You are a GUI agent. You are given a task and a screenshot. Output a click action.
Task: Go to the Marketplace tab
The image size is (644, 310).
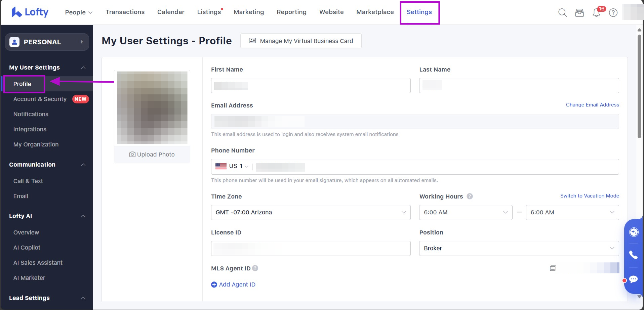pyautogui.click(x=375, y=12)
